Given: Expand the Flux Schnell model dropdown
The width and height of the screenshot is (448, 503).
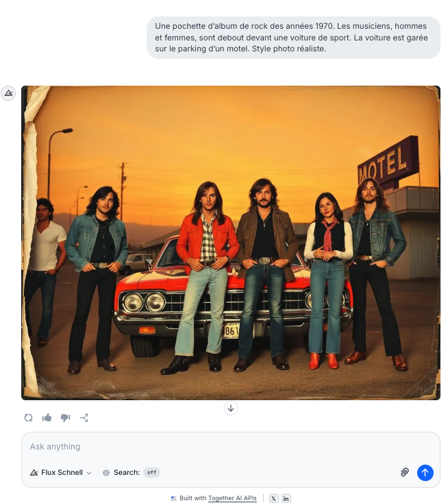Looking at the screenshot, I should point(61,472).
